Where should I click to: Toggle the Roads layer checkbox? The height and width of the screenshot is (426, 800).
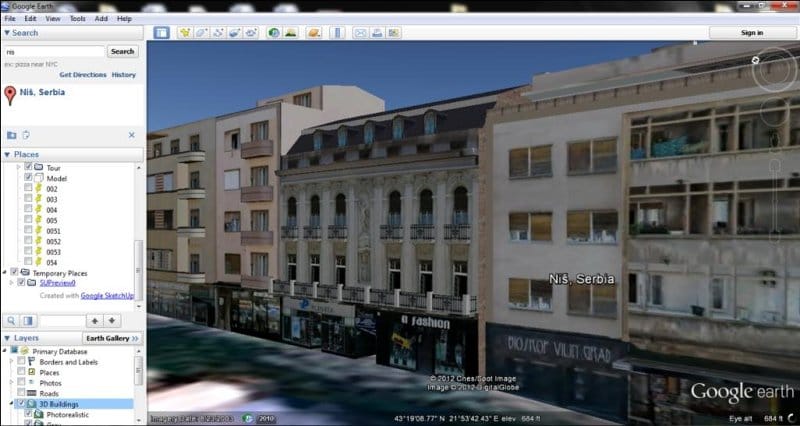coord(21,394)
